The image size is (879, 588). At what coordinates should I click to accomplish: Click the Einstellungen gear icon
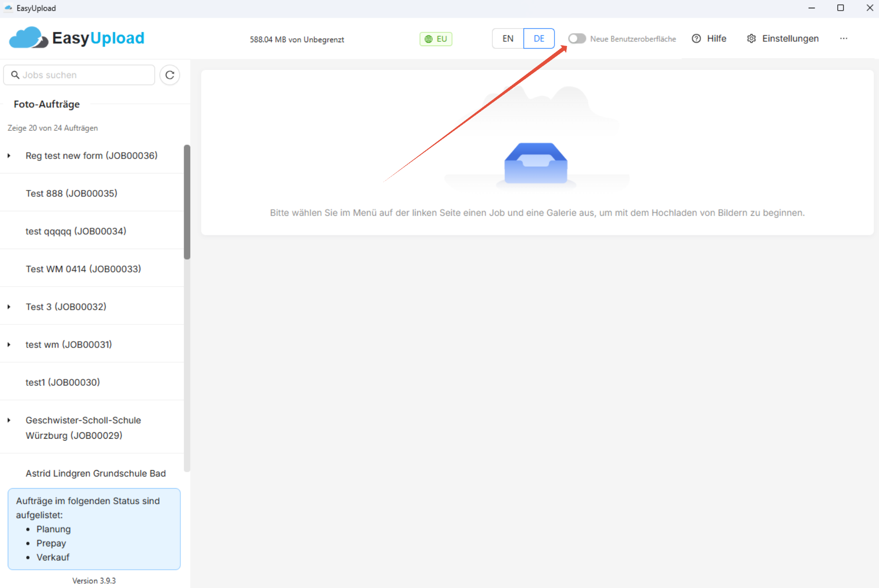point(751,39)
